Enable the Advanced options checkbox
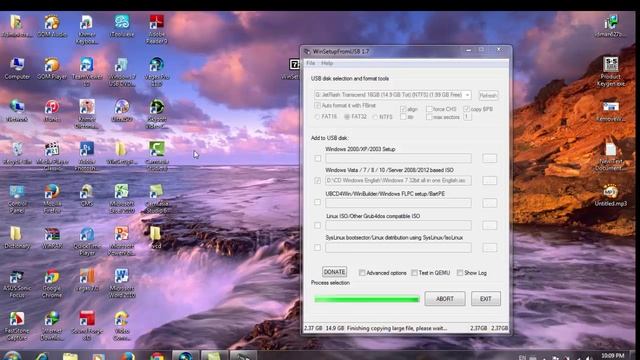Image resolution: width=640 pixels, height=360 pixels. tap(362, 273)
